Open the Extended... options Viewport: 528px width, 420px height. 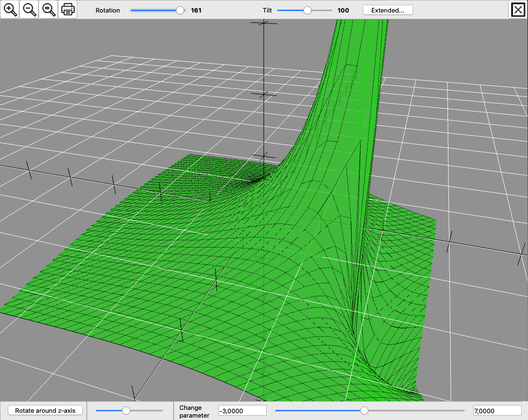tap(388, 10)
